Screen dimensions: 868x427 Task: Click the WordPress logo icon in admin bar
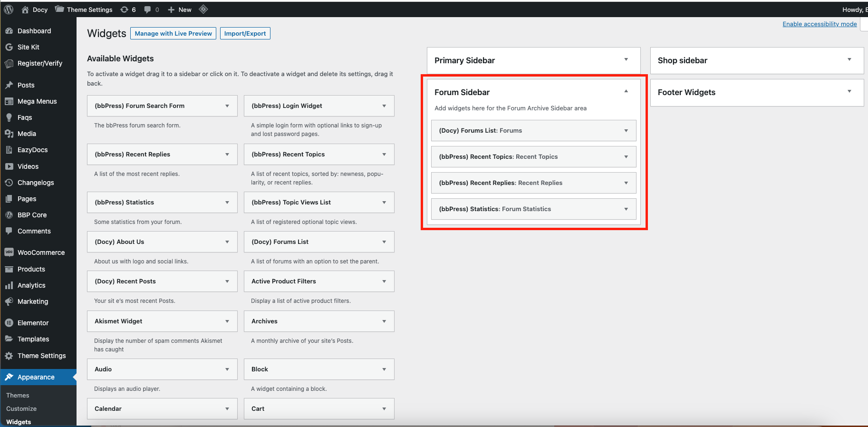pyautogui.click(x=9, y=10)
